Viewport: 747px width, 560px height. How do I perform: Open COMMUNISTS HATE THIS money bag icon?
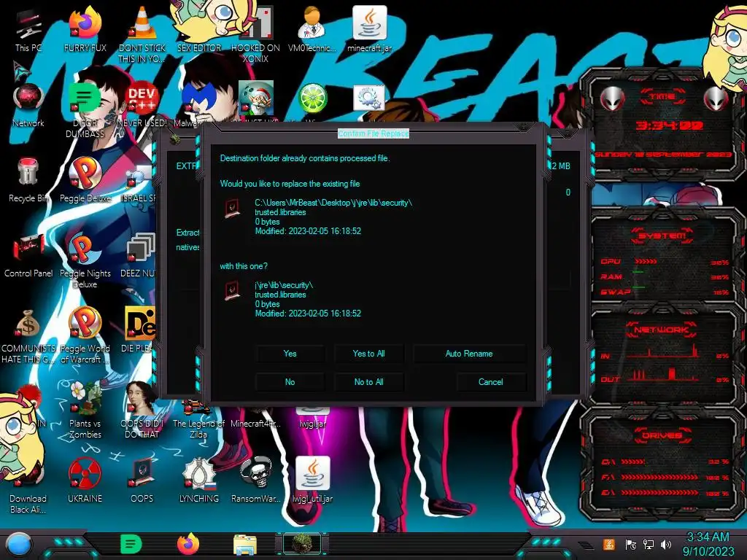pyautogui.click(x=28, y=335)
